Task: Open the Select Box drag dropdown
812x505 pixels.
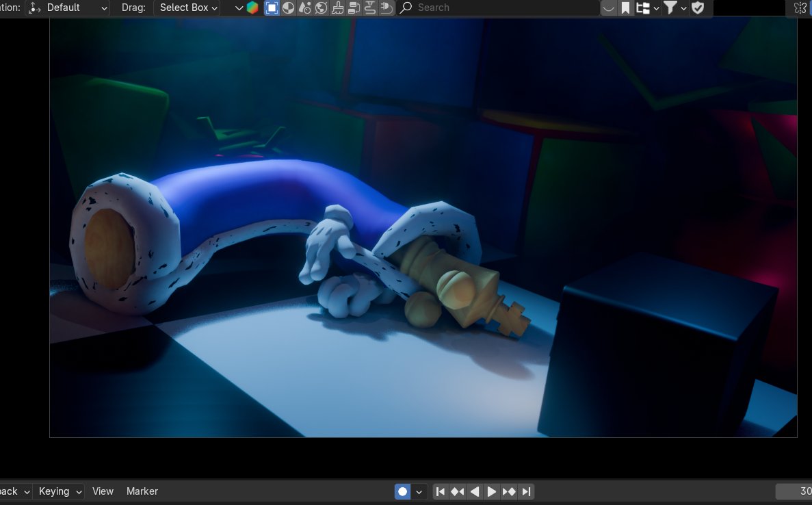Action: [187, 8]
